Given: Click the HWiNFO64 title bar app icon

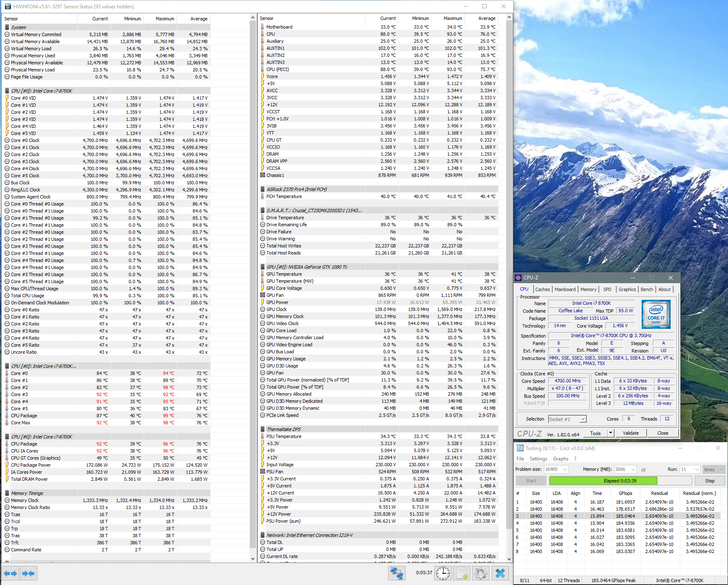Looking at the screenshot, I should coord(8,7).
